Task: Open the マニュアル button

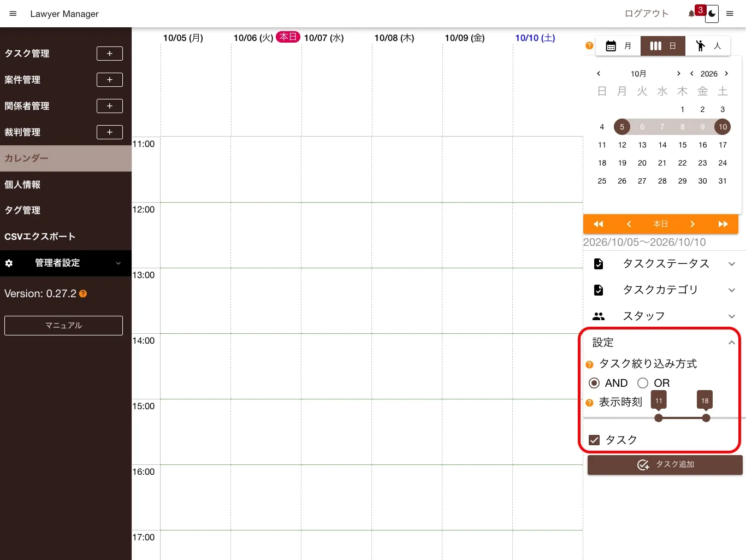Action: coord(63,326)
